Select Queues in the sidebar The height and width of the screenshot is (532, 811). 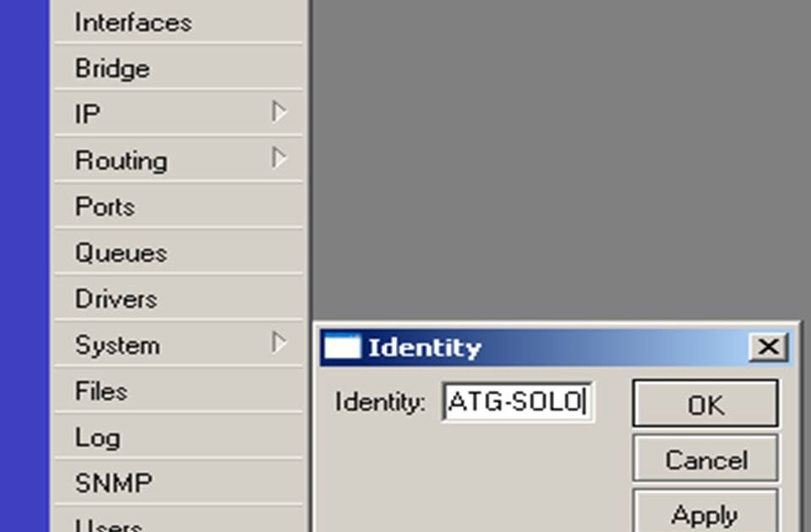121,252
